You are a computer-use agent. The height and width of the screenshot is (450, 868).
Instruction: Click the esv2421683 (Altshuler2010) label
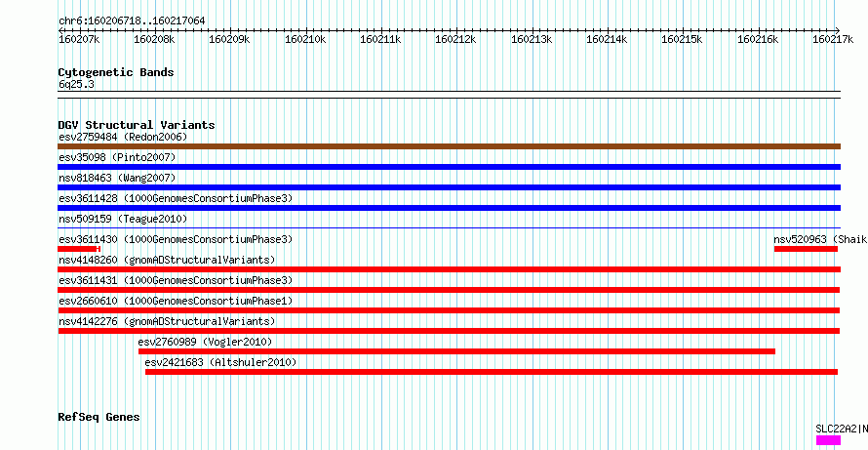pyautogui.click(x=220, y=362)
